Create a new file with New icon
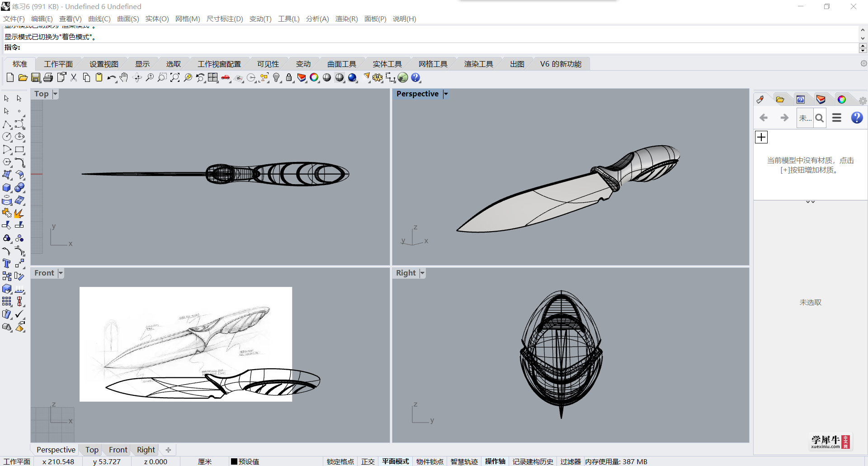 point(10,78)
